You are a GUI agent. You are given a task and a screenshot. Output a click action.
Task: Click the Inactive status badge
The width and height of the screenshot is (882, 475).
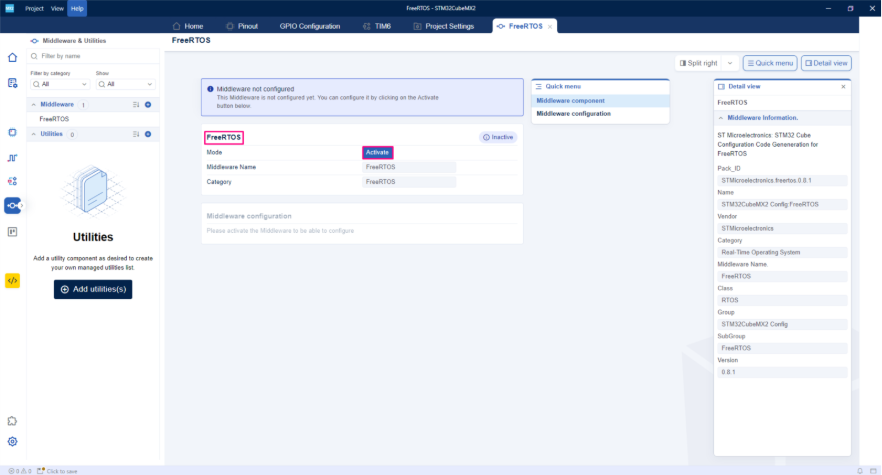498,137
